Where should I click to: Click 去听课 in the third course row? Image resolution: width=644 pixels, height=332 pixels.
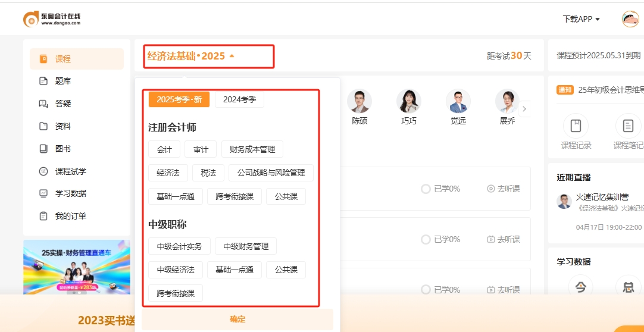504,290
